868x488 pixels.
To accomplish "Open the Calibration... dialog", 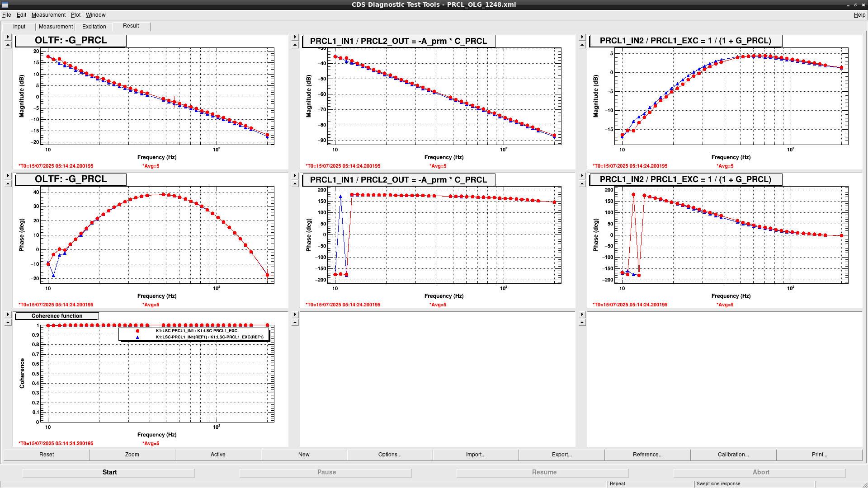I will click(x=733, y=455).
